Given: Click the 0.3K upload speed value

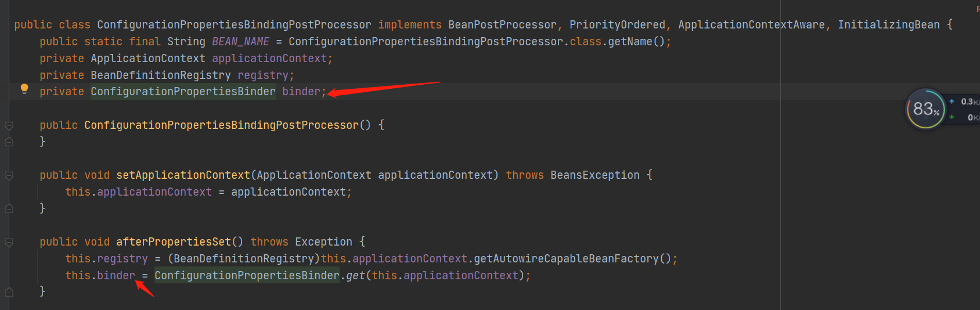Looking at the screenshot, I should pyautogui.click(x=968, y=102).
